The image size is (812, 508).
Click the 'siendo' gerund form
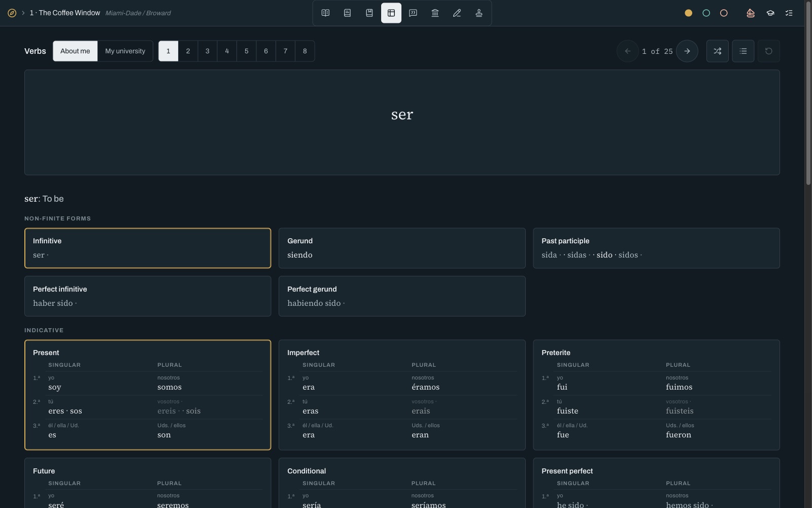(x=300, y=255)
